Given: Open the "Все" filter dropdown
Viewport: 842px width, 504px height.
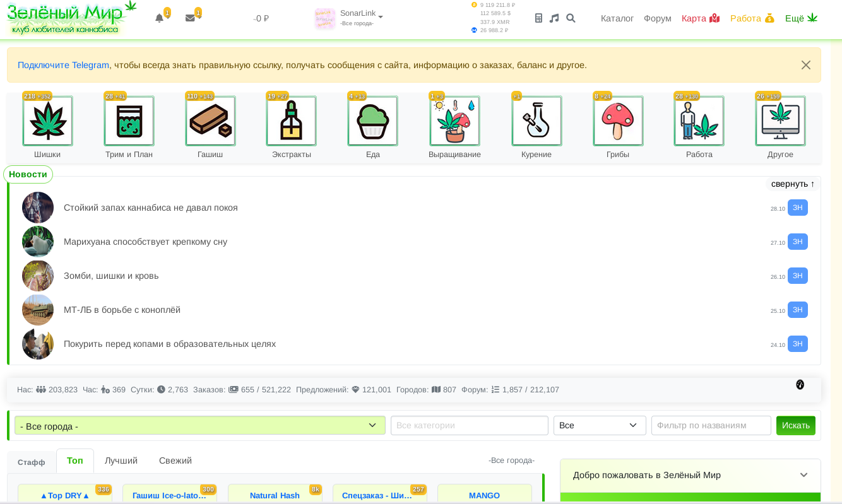Looking at the screenshot, I should (599, 425).
